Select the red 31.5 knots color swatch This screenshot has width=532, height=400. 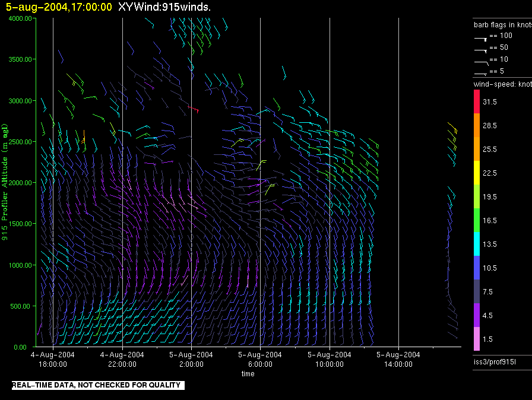[x=477, y=101]
